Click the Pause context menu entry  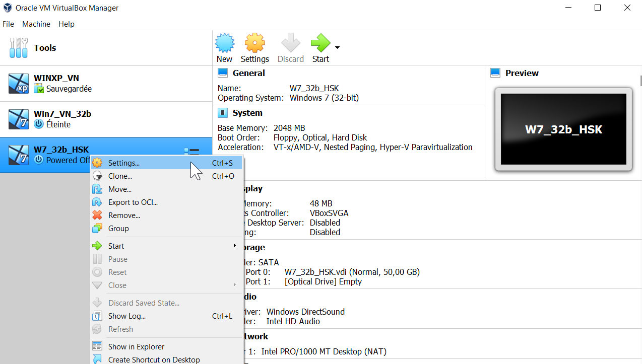[167, 259]
